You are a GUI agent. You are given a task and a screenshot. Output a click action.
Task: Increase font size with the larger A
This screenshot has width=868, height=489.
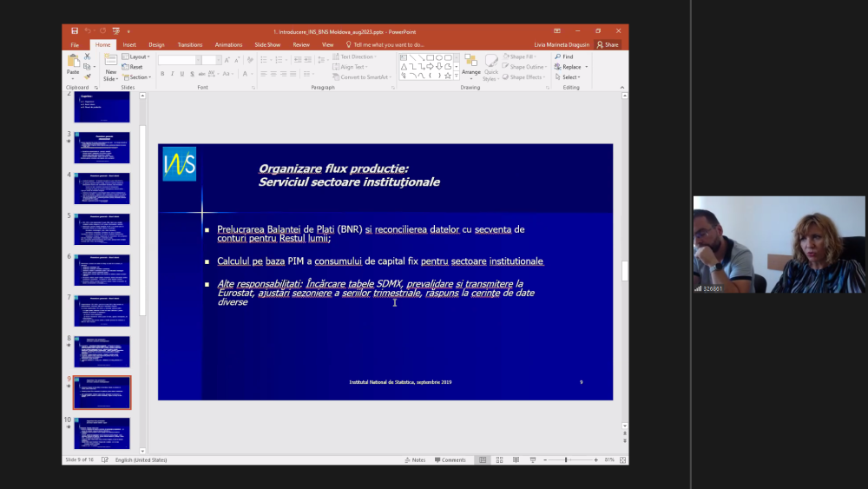[x=227, y=60]
